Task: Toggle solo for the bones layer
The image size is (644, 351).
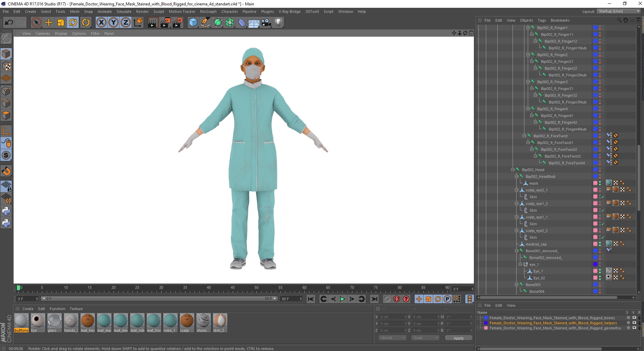Action: (628, 318)
